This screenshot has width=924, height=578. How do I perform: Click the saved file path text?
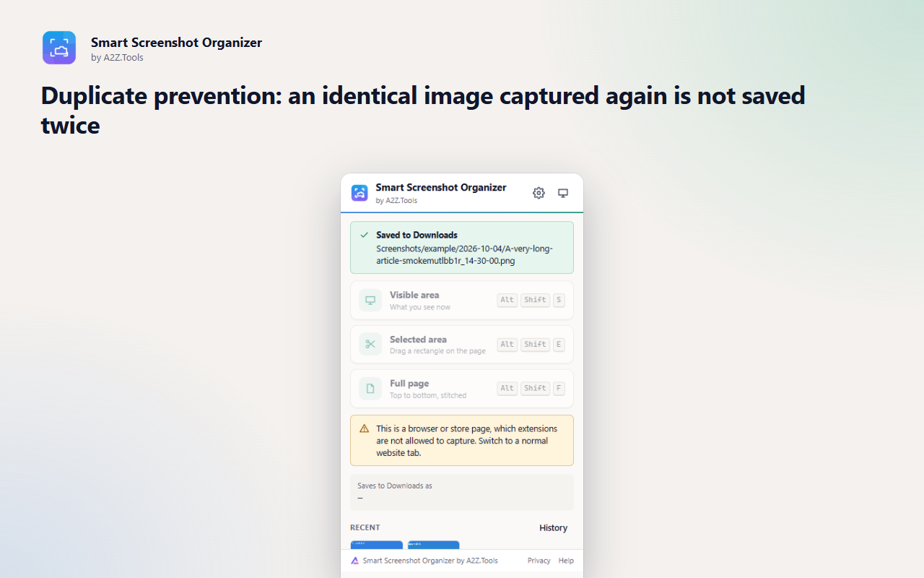pos(464,254)
